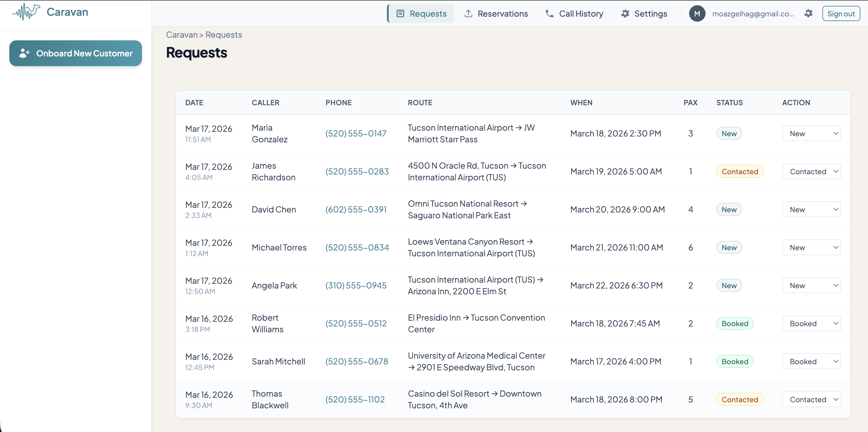
Task: Click the Reservations upload icon
Action: tap(468, 14)
